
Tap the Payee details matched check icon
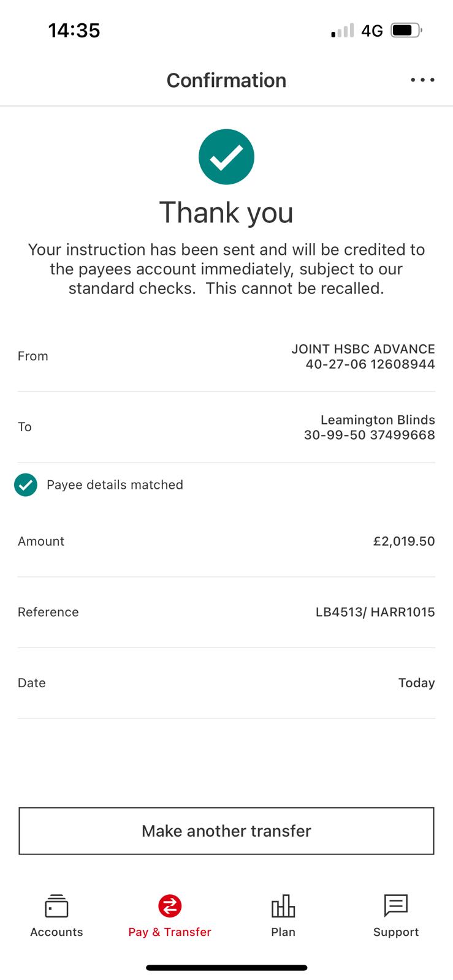26,485
